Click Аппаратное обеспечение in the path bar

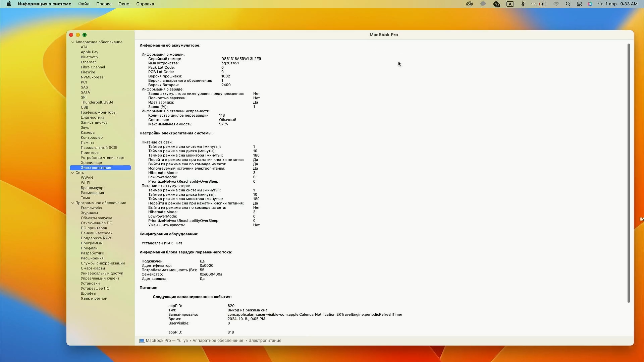(218, 341)
